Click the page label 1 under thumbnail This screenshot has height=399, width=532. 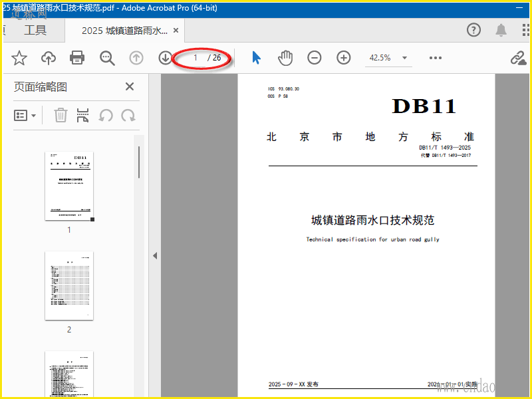click(69, 230)
